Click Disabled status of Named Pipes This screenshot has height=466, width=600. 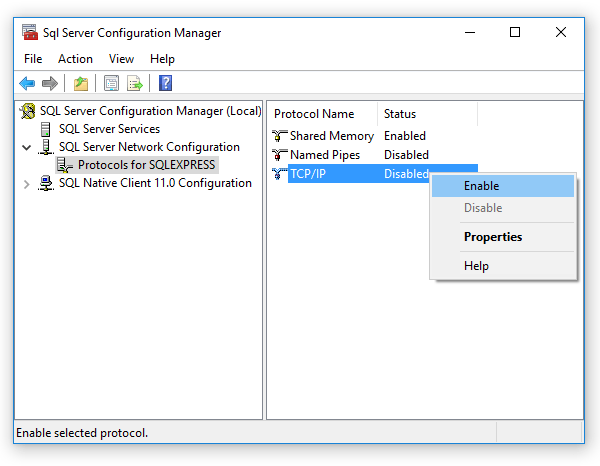406,155
